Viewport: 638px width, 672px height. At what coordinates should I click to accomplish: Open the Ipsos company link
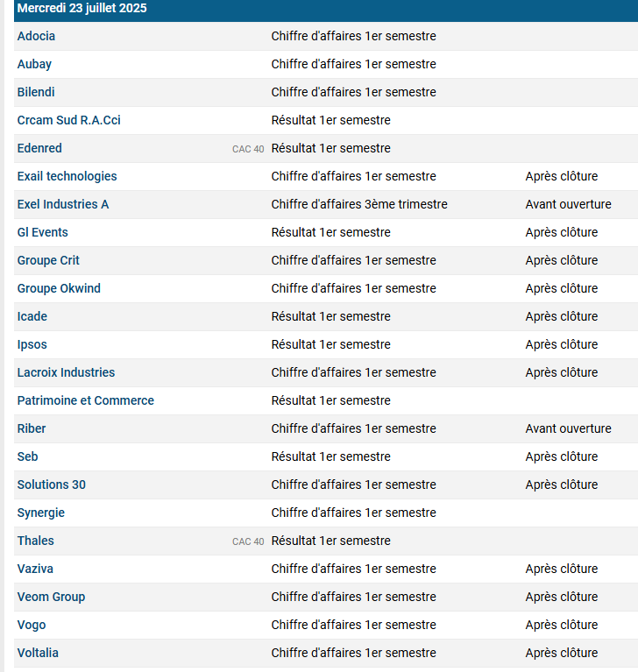pos(32,344)
